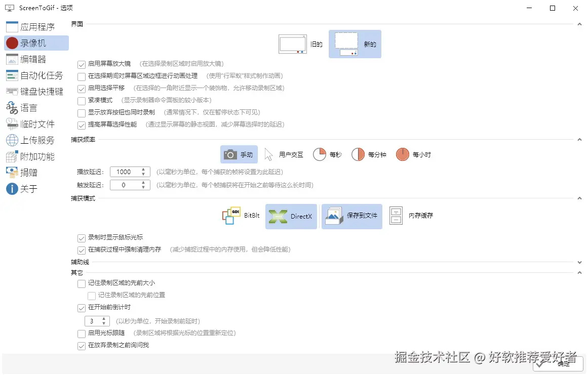This screenshot has height=375, width=588.
Task: Toggle 录制时显示鼠标光标 checkbox
Action: [x=82, y=238]
